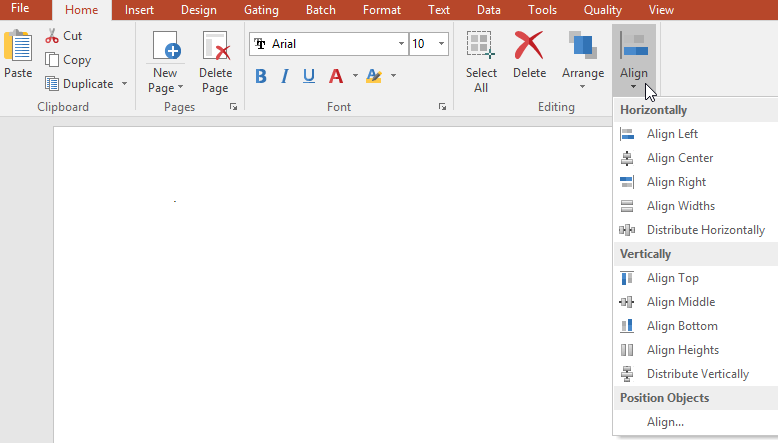The width and height of the screenshot is (778, 443).
Task: Toggle Underline formatting
Action: click(309, 76)
